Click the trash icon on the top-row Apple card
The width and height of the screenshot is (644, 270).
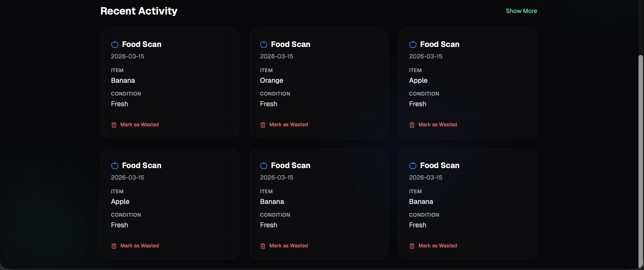pyautogui.click(x=412, y=125)
